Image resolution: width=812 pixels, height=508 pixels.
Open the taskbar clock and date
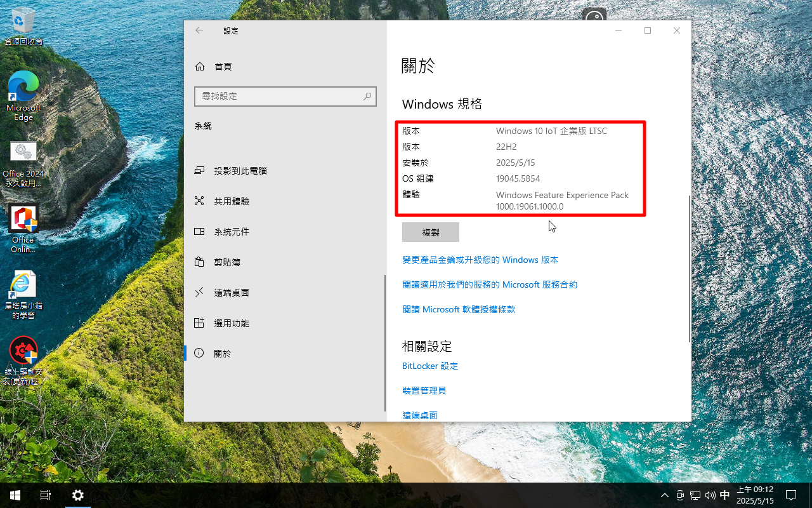pyautogui.click(x=755, y=495)
